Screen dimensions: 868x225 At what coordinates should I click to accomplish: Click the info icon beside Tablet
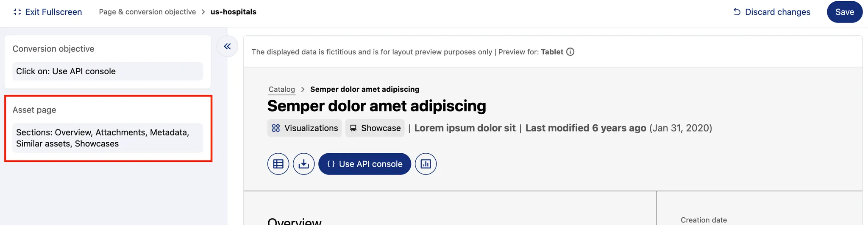570,52
